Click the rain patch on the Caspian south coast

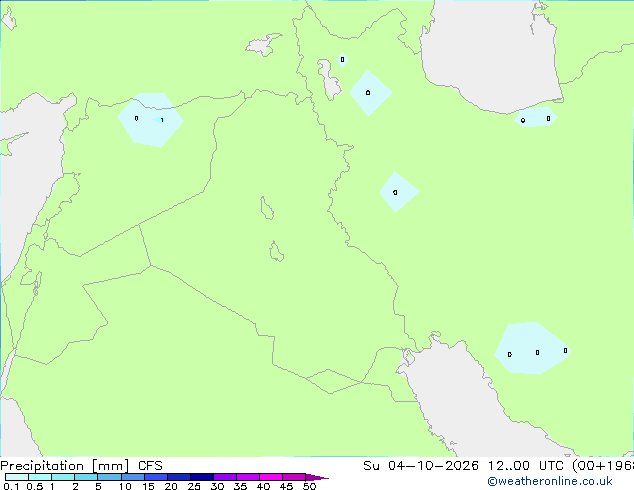pyautogui.click(x=536, y=118)
